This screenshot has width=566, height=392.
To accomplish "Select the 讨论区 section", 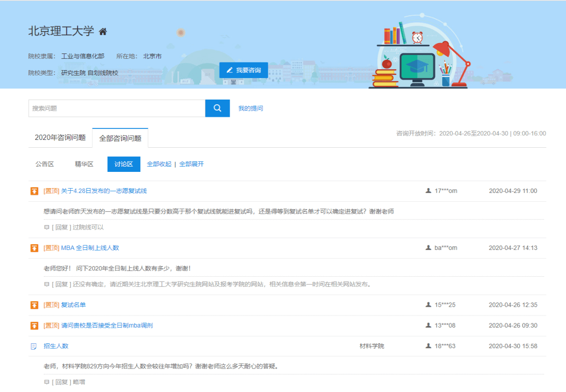I will (x=124, y=164).
